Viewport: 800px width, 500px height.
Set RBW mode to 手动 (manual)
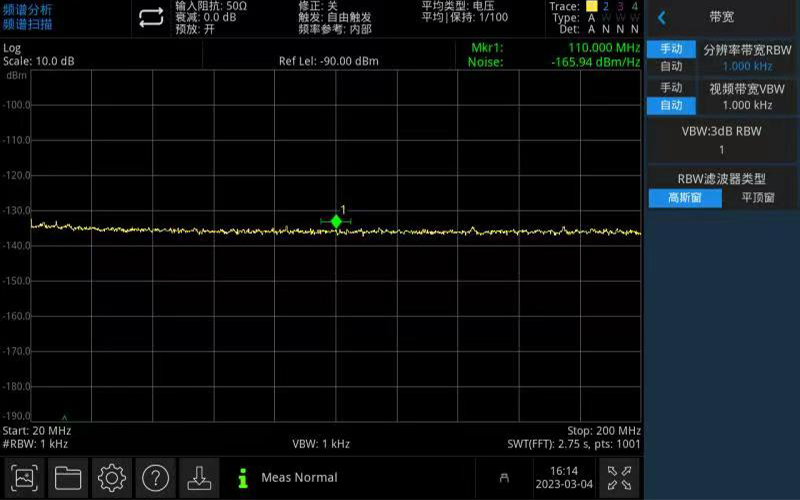[670, 49]
